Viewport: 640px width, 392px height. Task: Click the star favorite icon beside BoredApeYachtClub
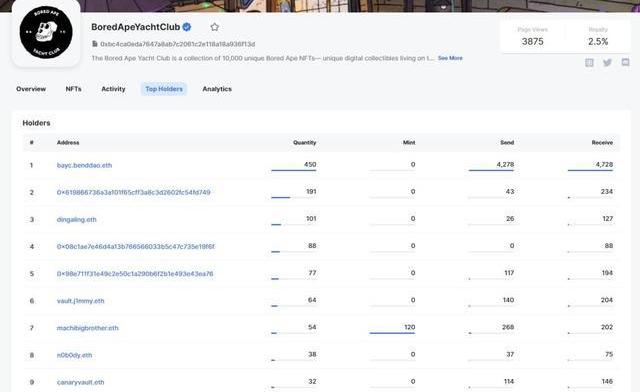pyautogui.click(x=215, y=27)
